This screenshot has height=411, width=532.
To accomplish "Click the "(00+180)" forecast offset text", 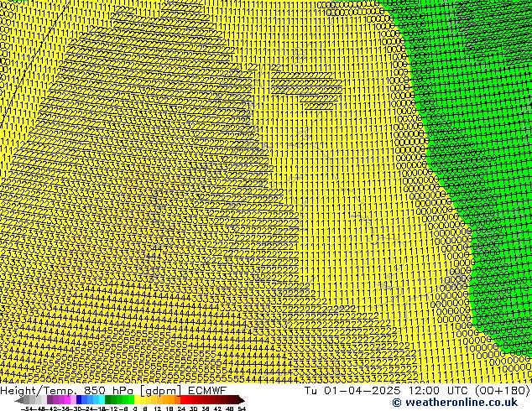I will [x=502, y=390].
